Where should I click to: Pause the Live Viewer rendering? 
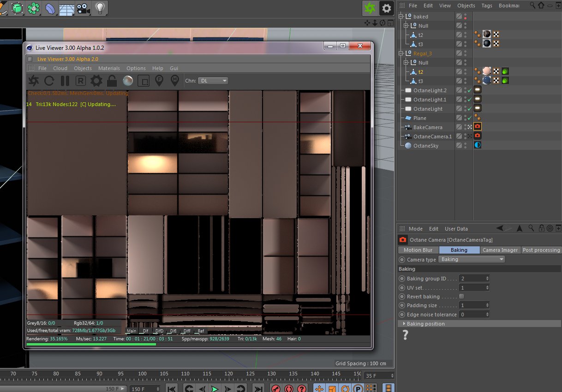(65, 81)
